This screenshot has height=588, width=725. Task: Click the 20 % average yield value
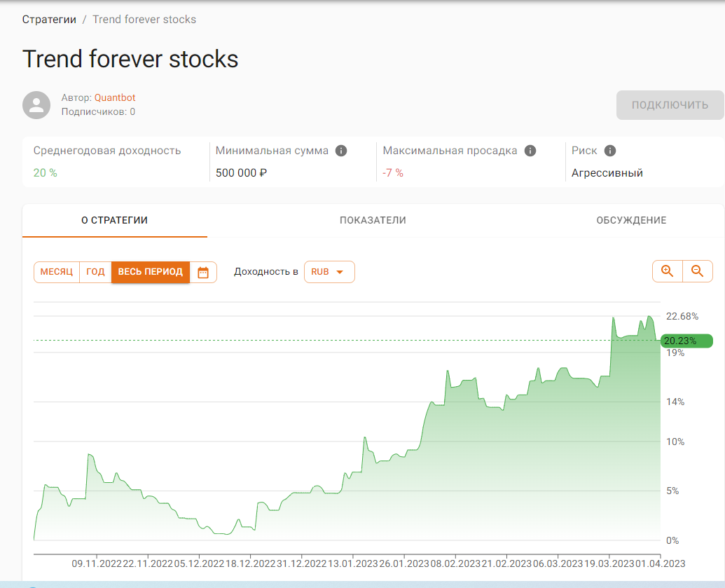pos(46,173)
